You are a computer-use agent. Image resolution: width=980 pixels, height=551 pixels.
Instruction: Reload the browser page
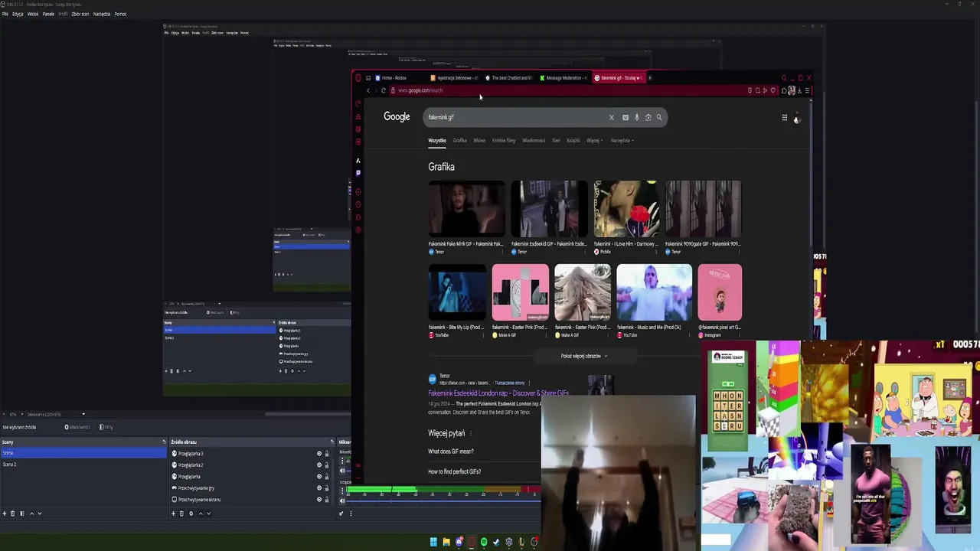pos(384,90)
